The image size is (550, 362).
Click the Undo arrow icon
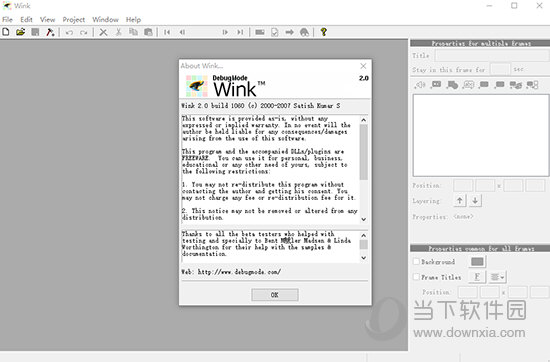[69, 32]
